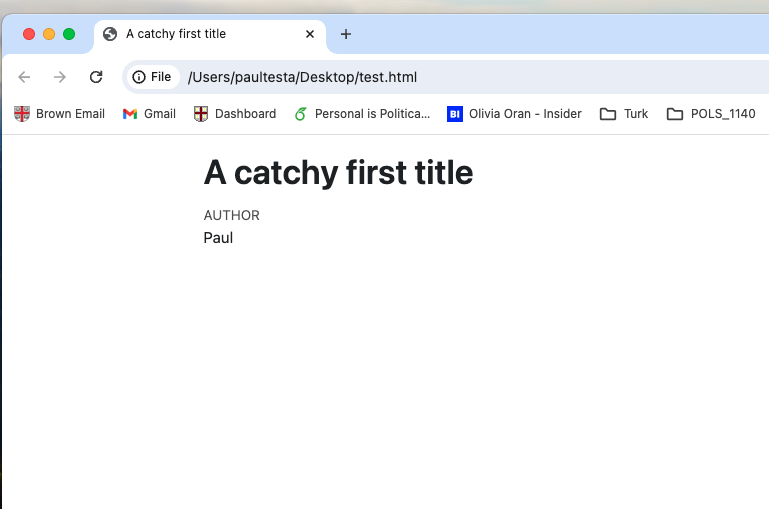Viewport: 769px width, 509px height.
Task: Maximize the window with green button
Action: pos(69,34)
